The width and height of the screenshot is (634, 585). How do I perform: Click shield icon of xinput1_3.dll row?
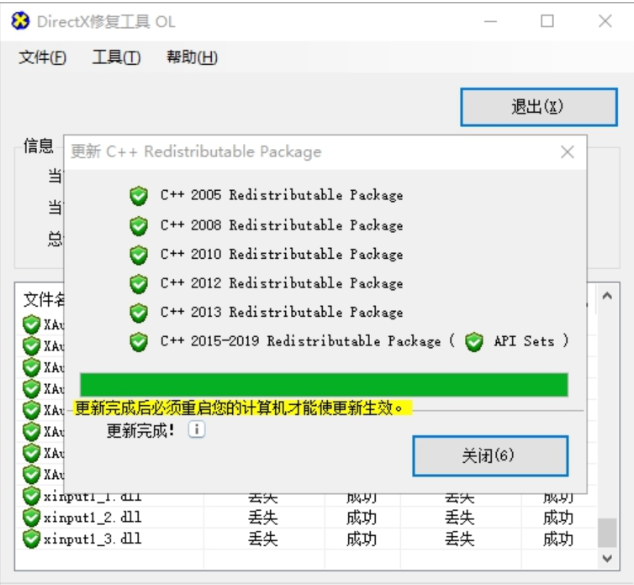(x=31, y=539)
